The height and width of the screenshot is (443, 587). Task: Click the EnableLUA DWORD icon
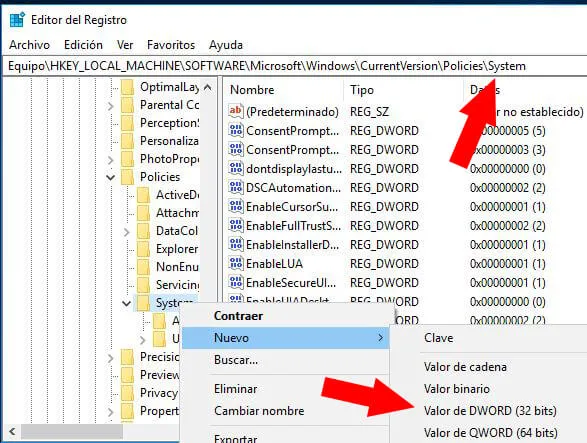[236, 264]
